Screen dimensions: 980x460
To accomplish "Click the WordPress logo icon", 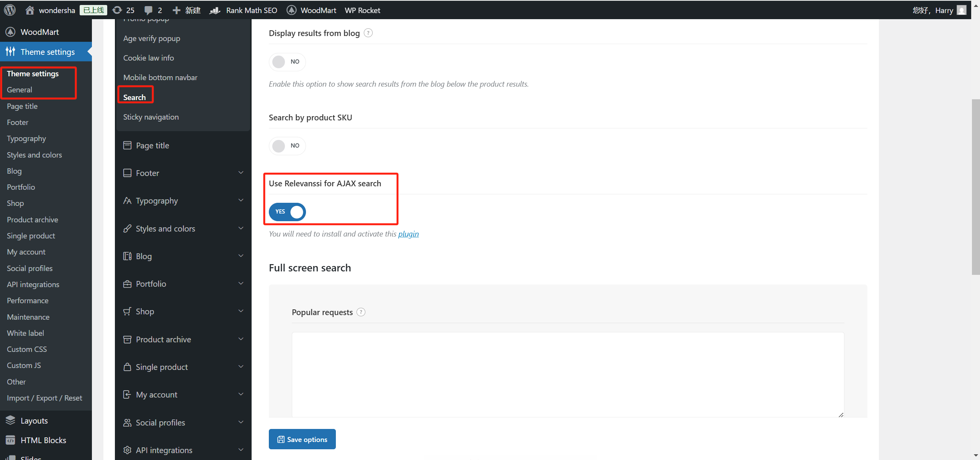I will tap(10, 10).
